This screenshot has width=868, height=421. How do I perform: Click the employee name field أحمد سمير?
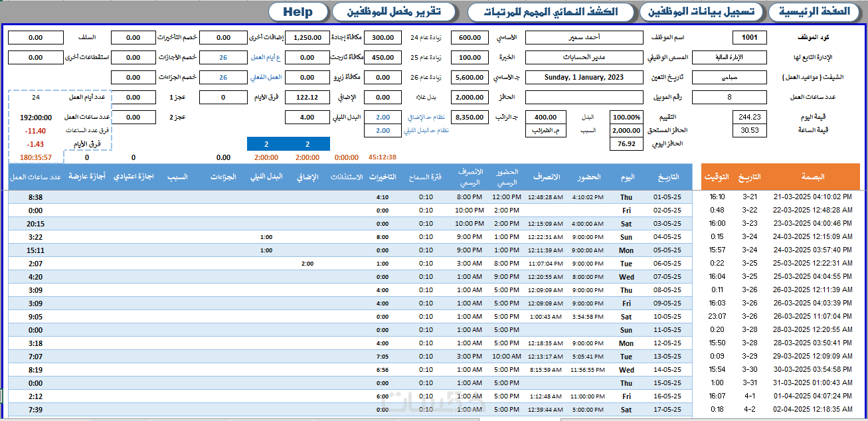pyautogui.click(x=584, y=38)
